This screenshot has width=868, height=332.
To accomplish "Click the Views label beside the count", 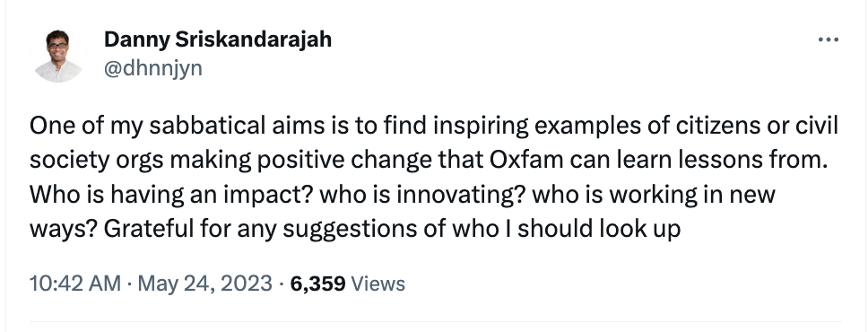I will coord(378,284).
